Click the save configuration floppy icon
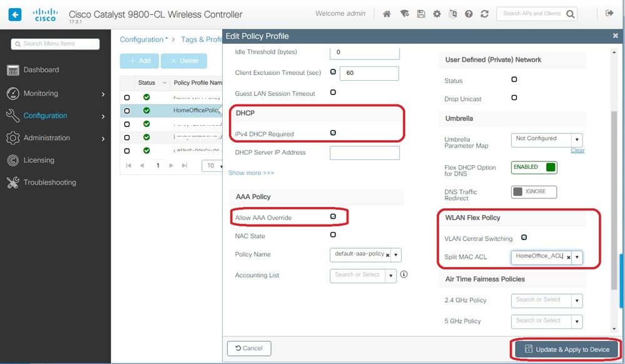 coord(420,14)
